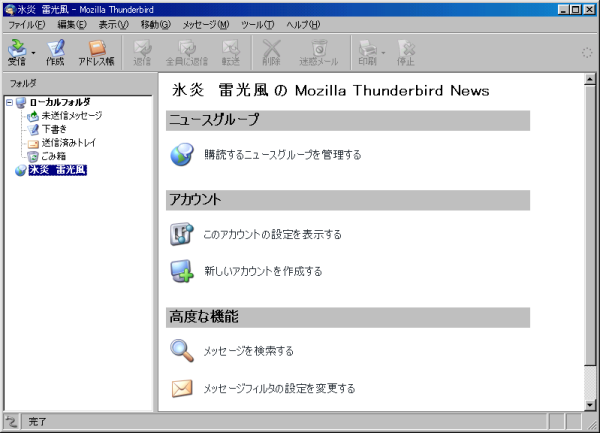
Task: Select the 下書き drafts folder
Action: (x=54, y=129)
